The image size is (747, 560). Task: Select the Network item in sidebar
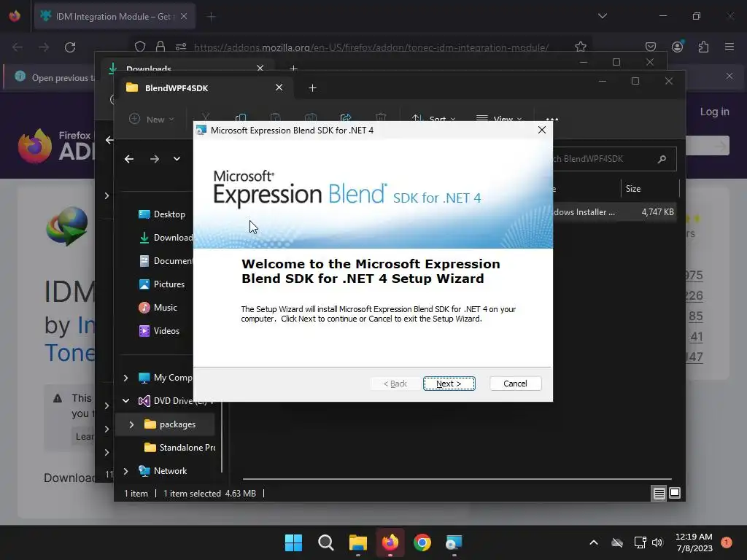pyautogui.click(x=163, y=471)
